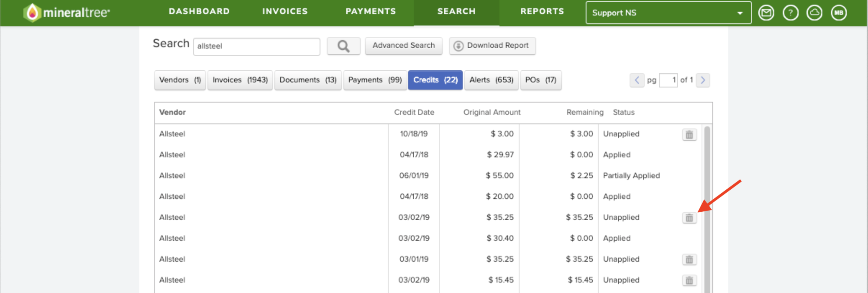Click the 03/01/19 credit date cell
Image resolution: width=868 pixels, height=293 pixels.
click(414, 259)
